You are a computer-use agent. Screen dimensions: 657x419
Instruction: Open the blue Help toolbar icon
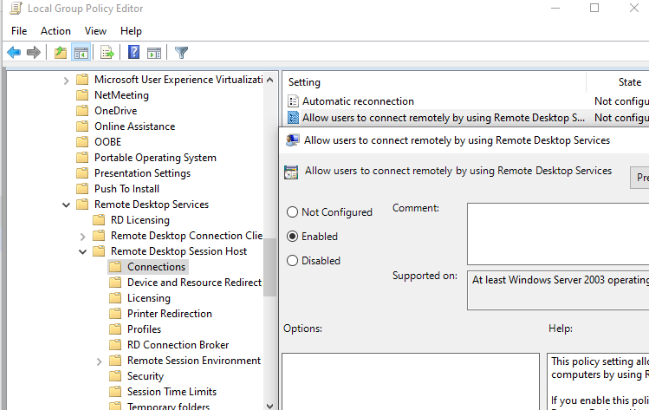pos(134,53)
